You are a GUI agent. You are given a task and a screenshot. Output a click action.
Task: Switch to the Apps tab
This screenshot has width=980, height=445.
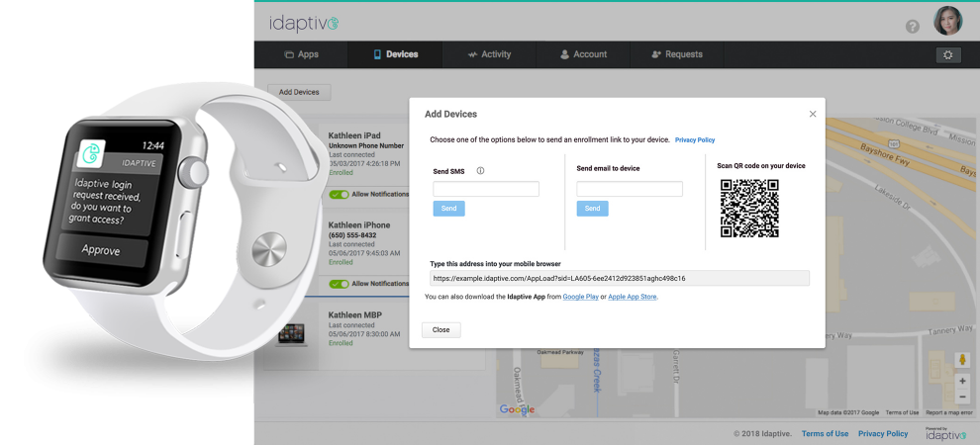(301, 54)
